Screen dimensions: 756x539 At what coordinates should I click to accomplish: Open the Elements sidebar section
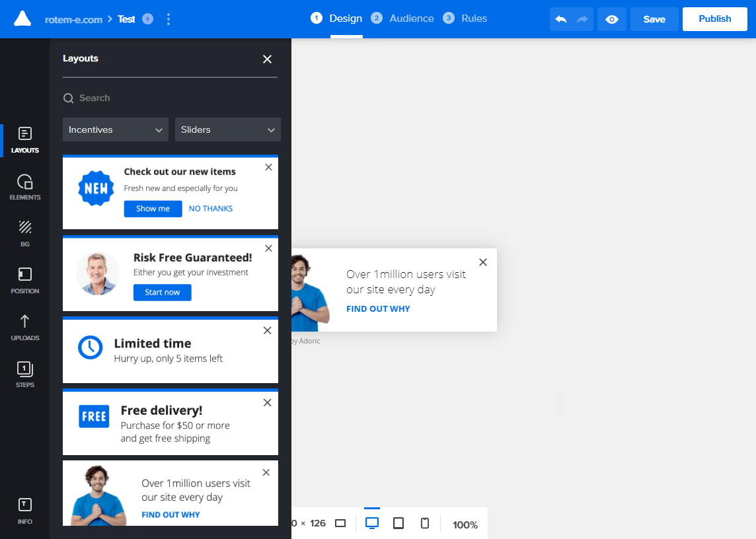[25, 187]
